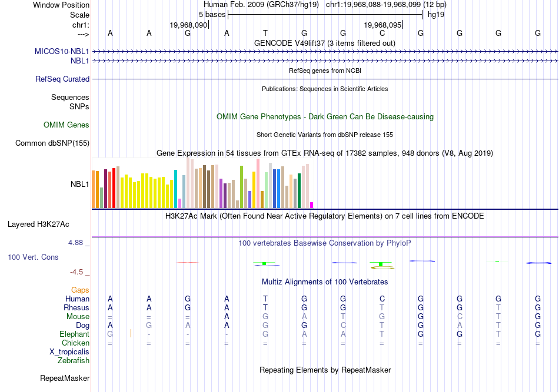Click the RepeatMasker track label
The image size is (559, 392).
[x=65, y=378]
